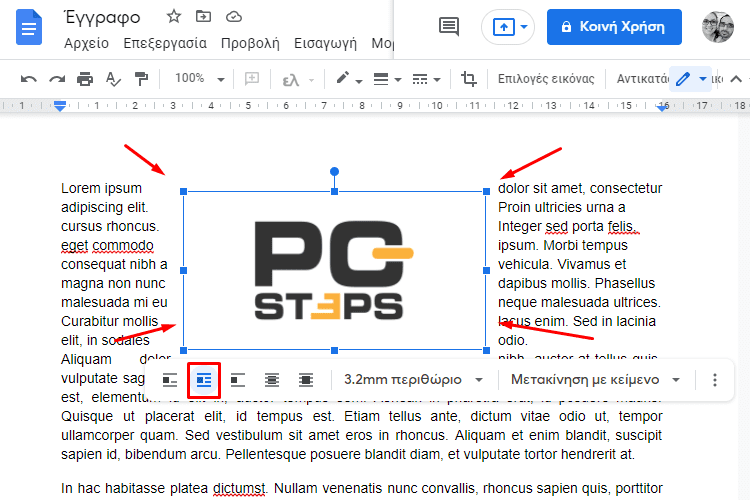The height and width of the screenshot is (500, 750).
Task: Click the editing mode pencil icon
Action: point(683,79)
